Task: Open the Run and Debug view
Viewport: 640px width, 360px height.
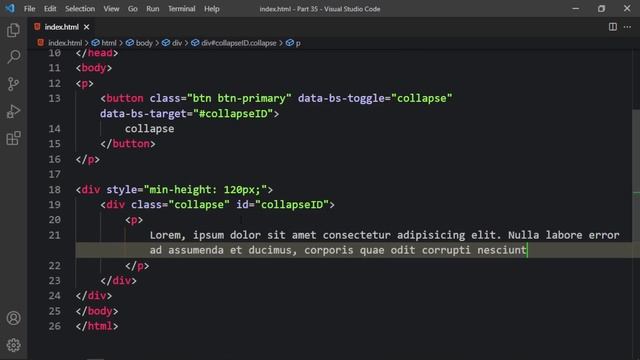Action: (x=13, y=111)
